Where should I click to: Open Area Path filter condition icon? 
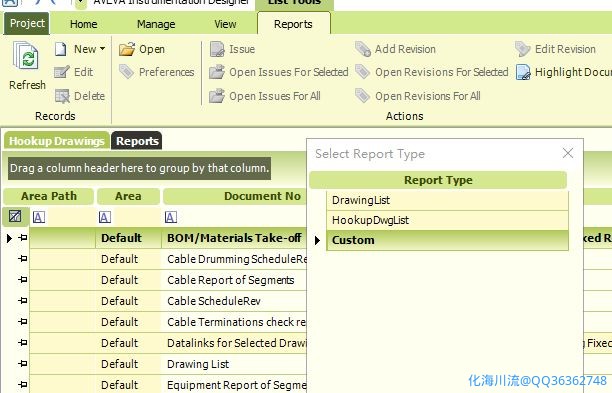39,217
